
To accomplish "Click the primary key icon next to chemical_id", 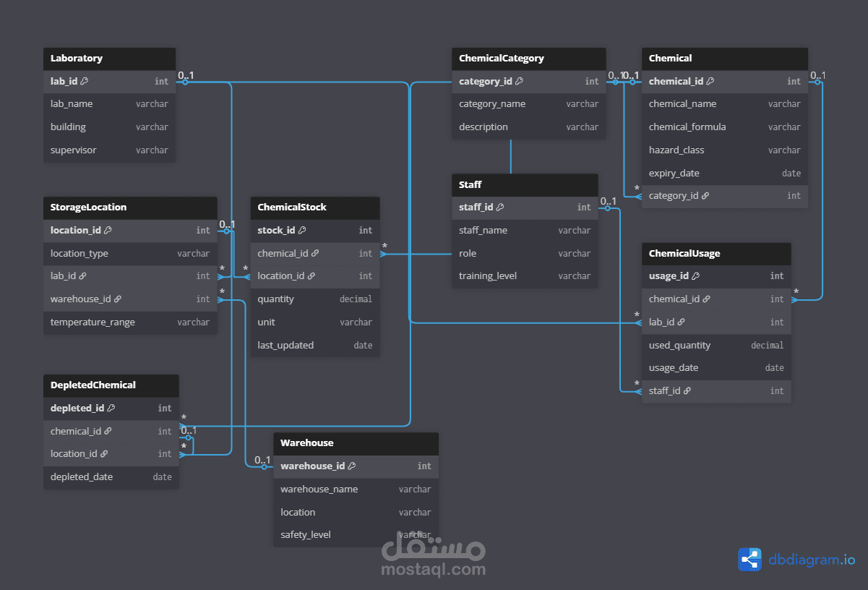I will coord(710,81).
